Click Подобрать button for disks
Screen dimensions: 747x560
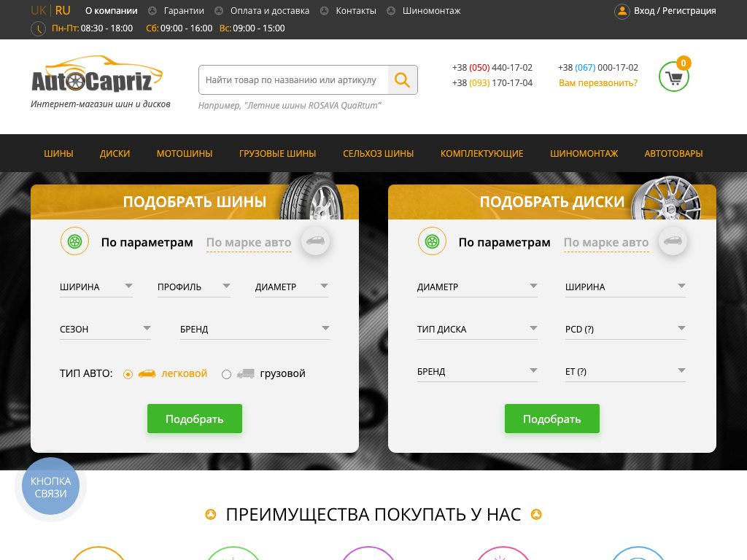tap(552, 419)
